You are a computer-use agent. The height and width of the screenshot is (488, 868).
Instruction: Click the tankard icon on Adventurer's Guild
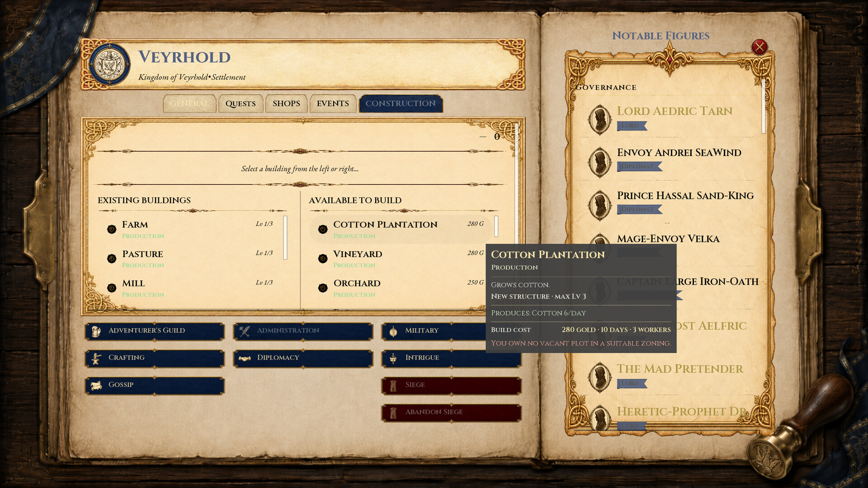coord(96,331)
